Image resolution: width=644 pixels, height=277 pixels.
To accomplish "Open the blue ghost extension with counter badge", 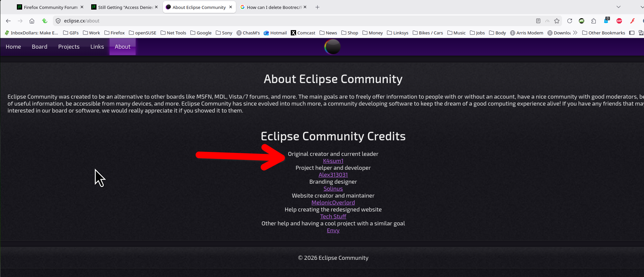I will click(606, 21).
